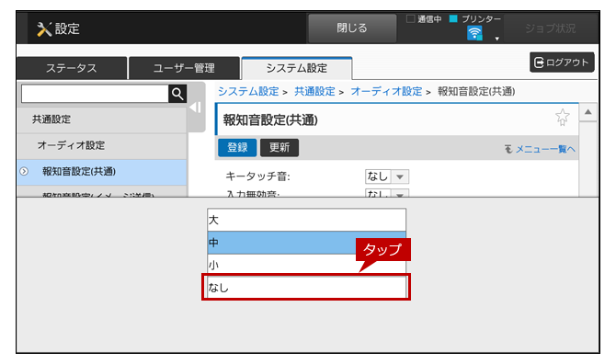The image size is (616, 364).
Task: Click the 更新 button
Action: pyautogui.click(x=279, y=148)
